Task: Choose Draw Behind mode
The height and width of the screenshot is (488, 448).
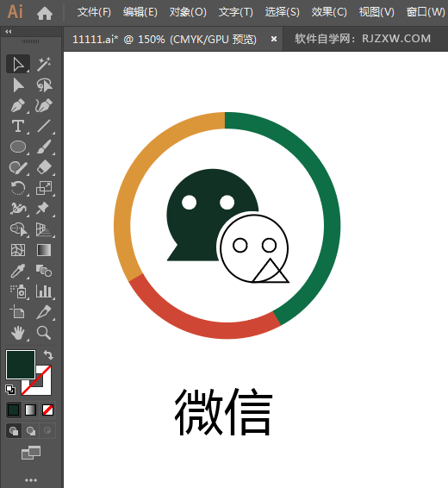Action: (31, 431)
